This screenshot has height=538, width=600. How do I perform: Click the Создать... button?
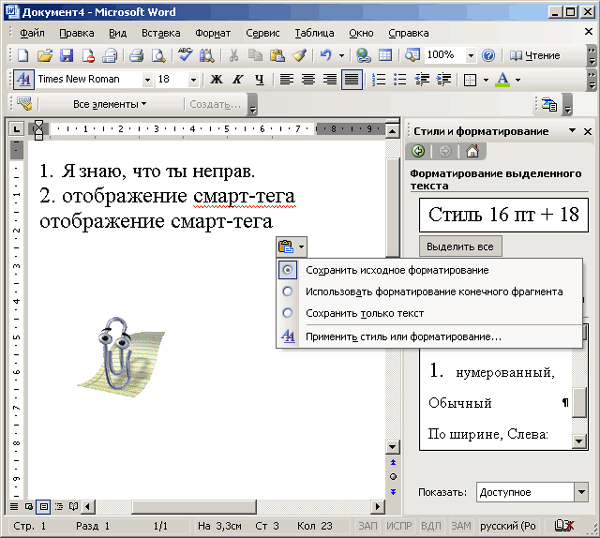click(215, 104)
